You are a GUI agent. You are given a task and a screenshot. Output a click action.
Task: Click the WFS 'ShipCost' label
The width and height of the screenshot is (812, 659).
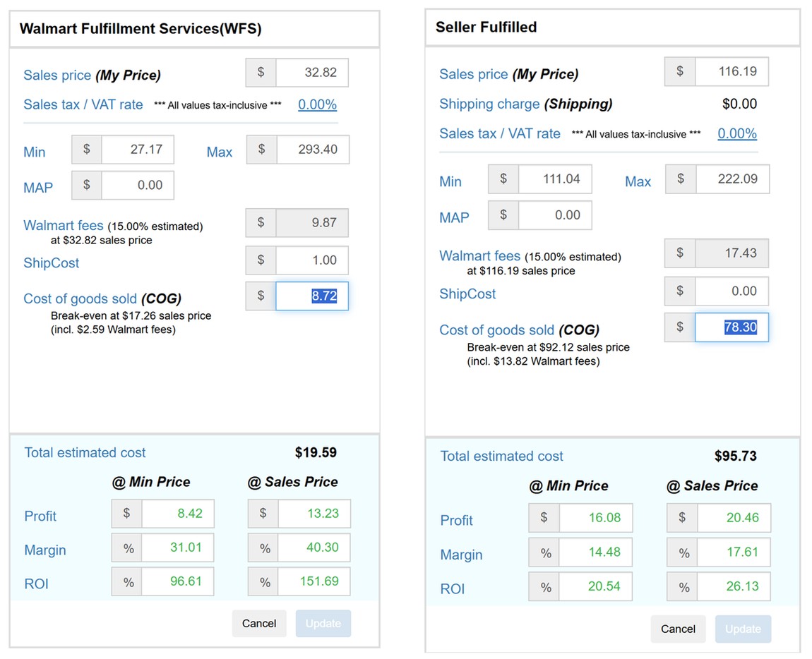pos(52,263)
